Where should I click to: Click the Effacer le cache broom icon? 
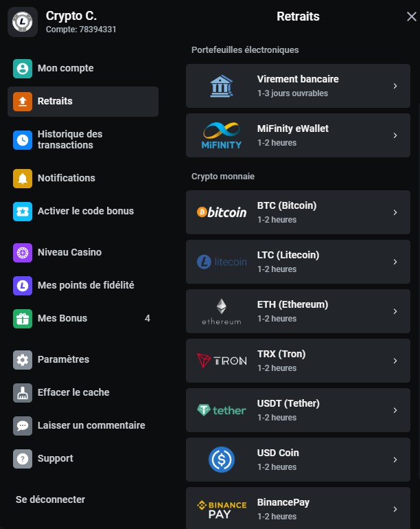point(23,393)
